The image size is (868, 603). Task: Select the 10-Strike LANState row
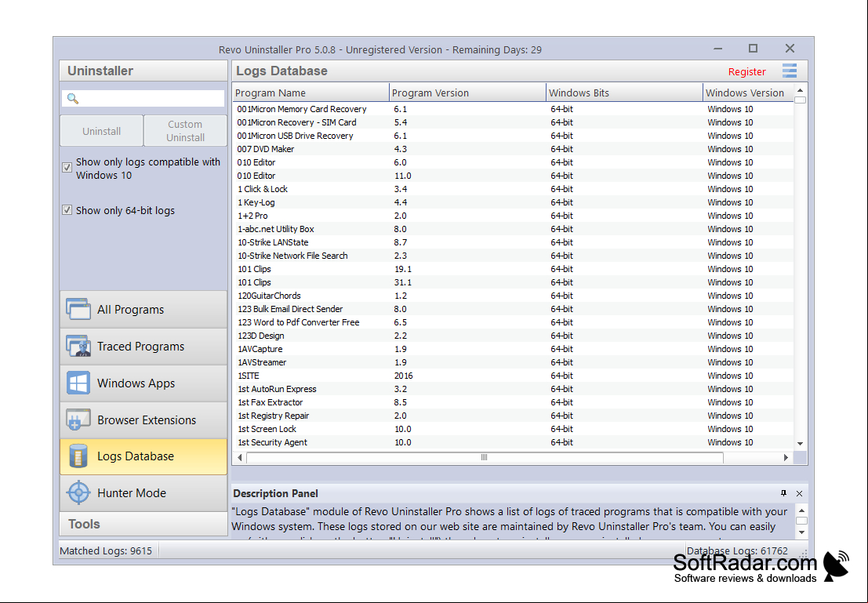513,242
